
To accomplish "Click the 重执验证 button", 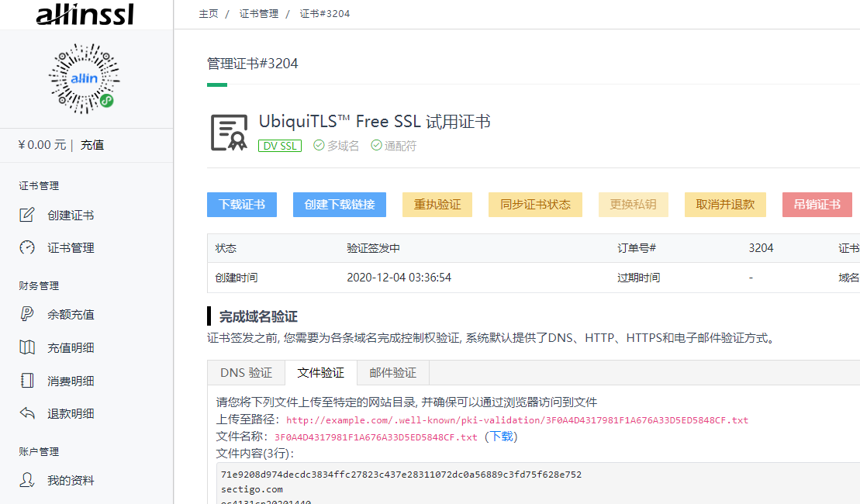I will [x=437, y=205].
